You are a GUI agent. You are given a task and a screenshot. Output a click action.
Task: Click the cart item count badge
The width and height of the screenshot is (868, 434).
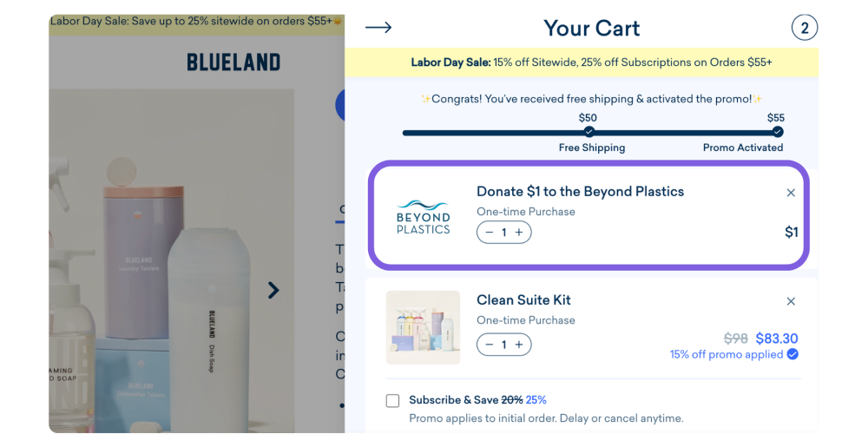[804, 28]
